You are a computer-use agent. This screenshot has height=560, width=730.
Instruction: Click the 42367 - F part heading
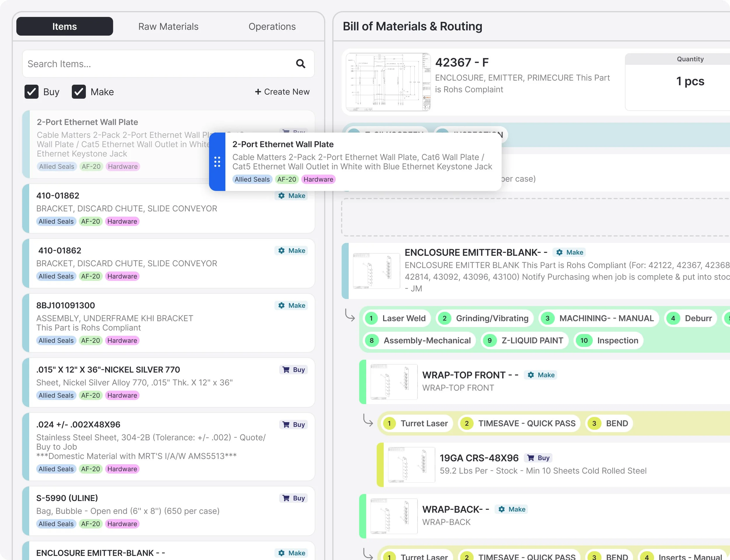tap(462, 62)
